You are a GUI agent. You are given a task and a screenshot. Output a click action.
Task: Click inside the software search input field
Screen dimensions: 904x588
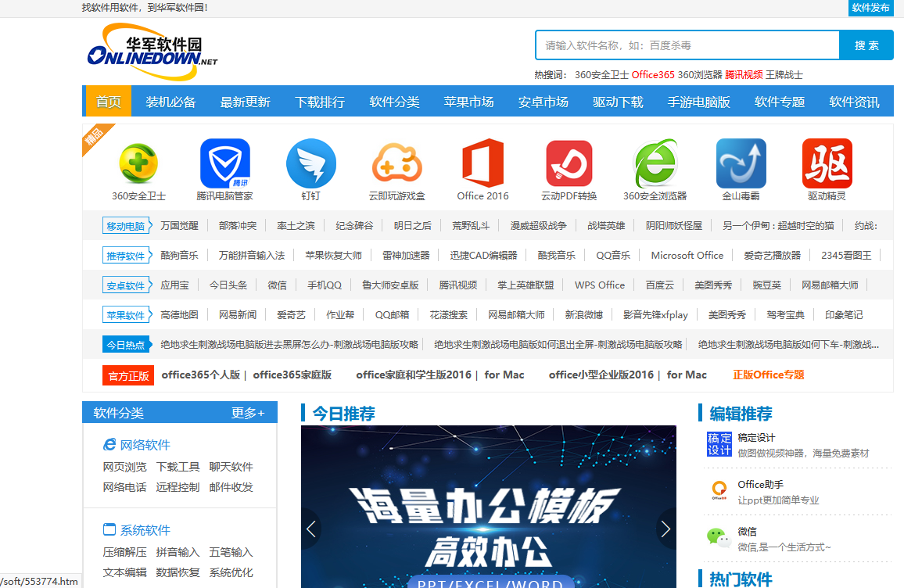687,45
